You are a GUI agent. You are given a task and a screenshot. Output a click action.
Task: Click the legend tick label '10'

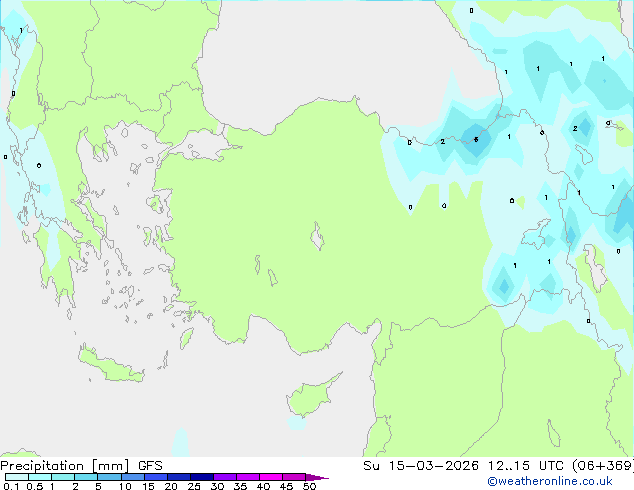coord(125,486)
